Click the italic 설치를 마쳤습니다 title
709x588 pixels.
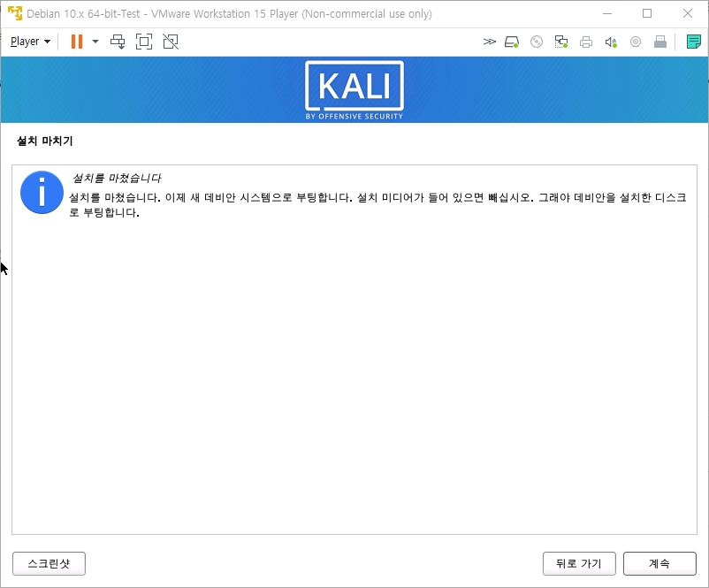point(117,179)
